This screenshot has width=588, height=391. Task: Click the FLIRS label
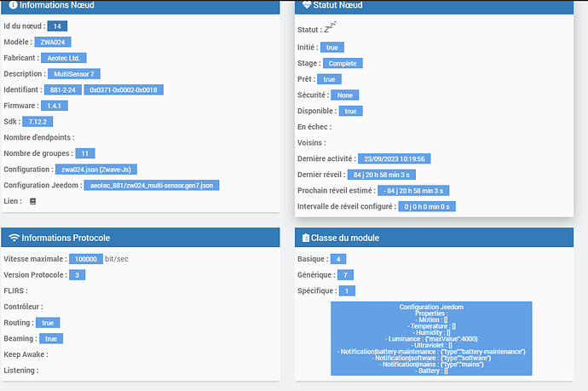[x=15, y=290]
